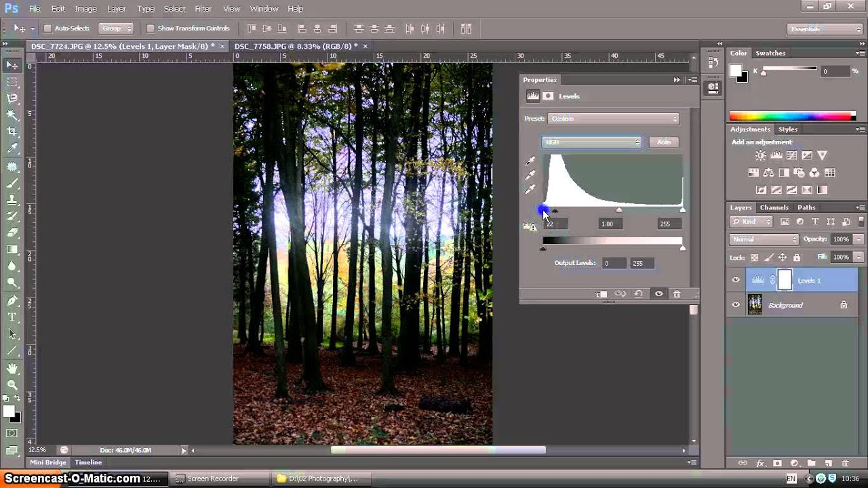Toggle adjustment layer visibility in Properties

(x=658, y=294)
